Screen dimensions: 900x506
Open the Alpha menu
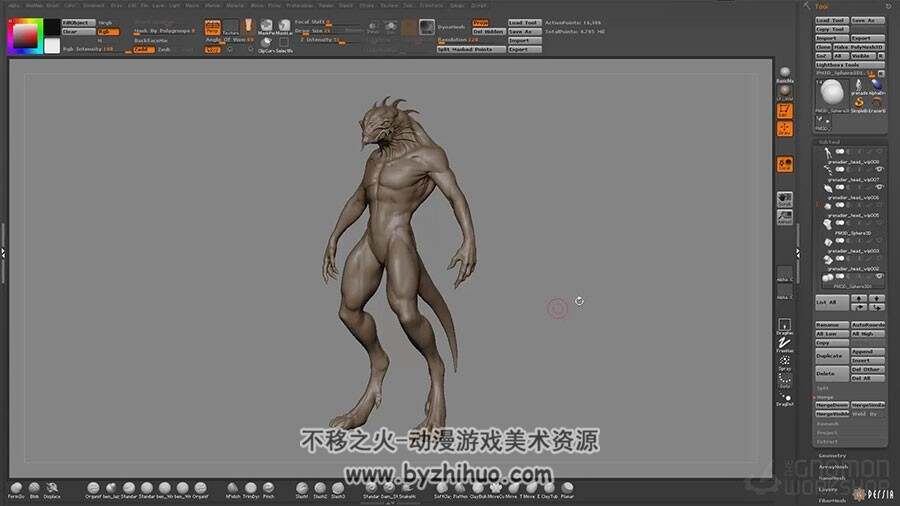(x=14, y=5)
